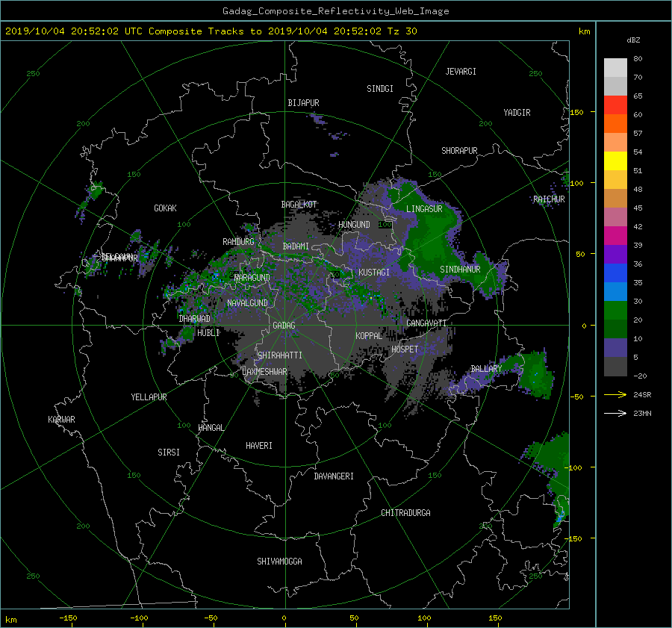Click the GANGAVATI city label
Viewport: 672px width, 628px height.
[426, 323]
